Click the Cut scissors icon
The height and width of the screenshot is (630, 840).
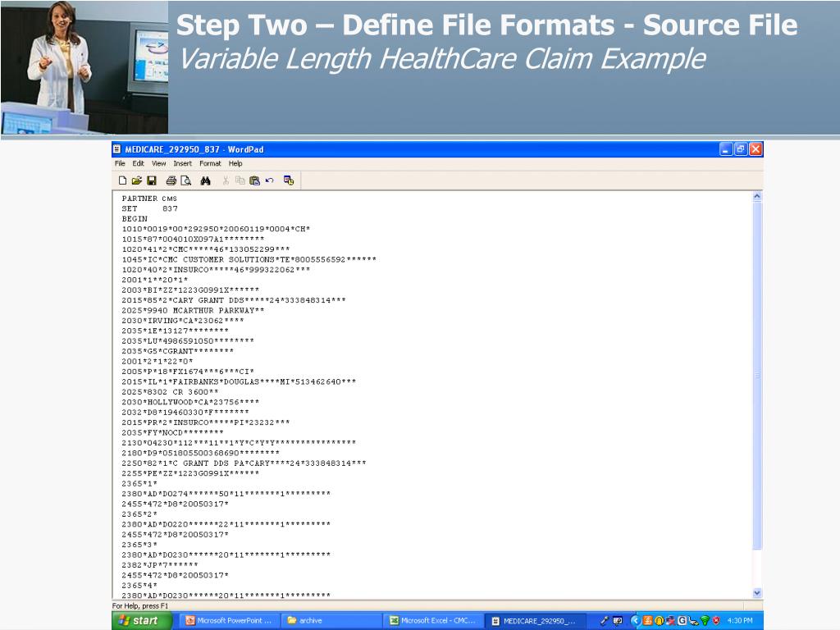[x=226, y=180]
